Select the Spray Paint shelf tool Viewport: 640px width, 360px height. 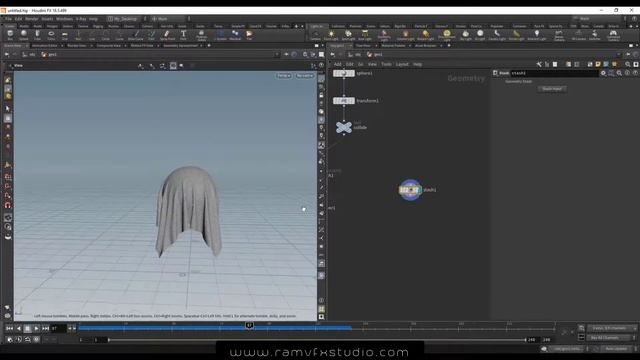[x=167, y=35]
